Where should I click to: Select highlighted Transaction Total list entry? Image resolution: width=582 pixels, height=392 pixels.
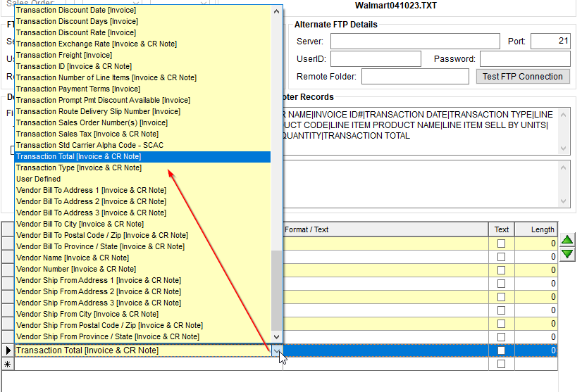(142, 156)
